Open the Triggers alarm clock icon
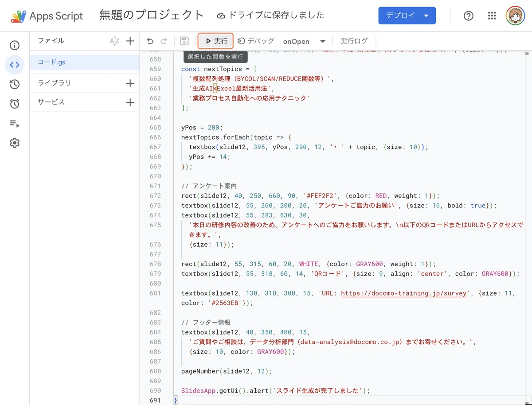The image size is (532, 405). [15, 104]
